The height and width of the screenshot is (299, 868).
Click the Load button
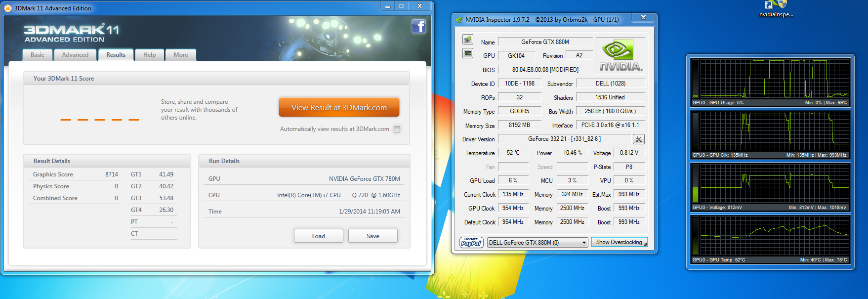[319, 236]
